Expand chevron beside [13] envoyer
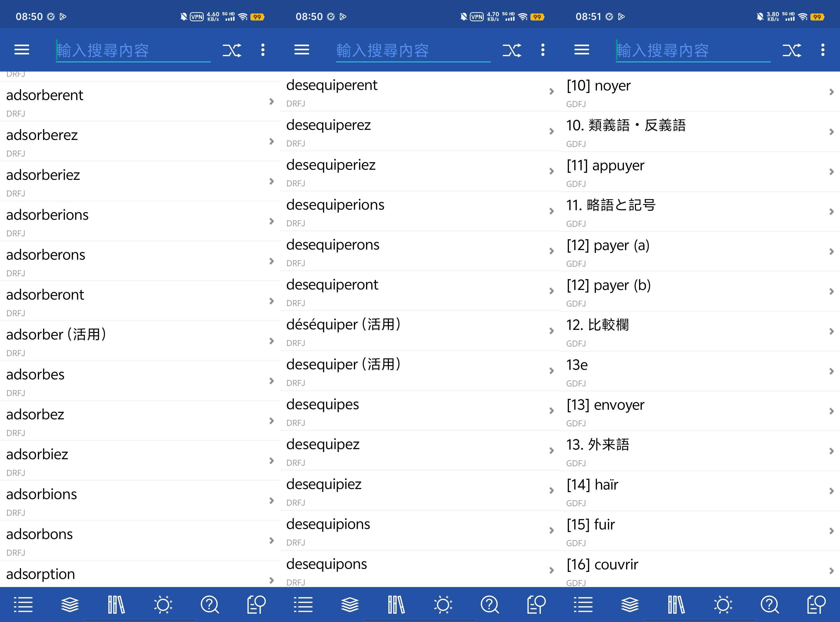 coord(831,411)
